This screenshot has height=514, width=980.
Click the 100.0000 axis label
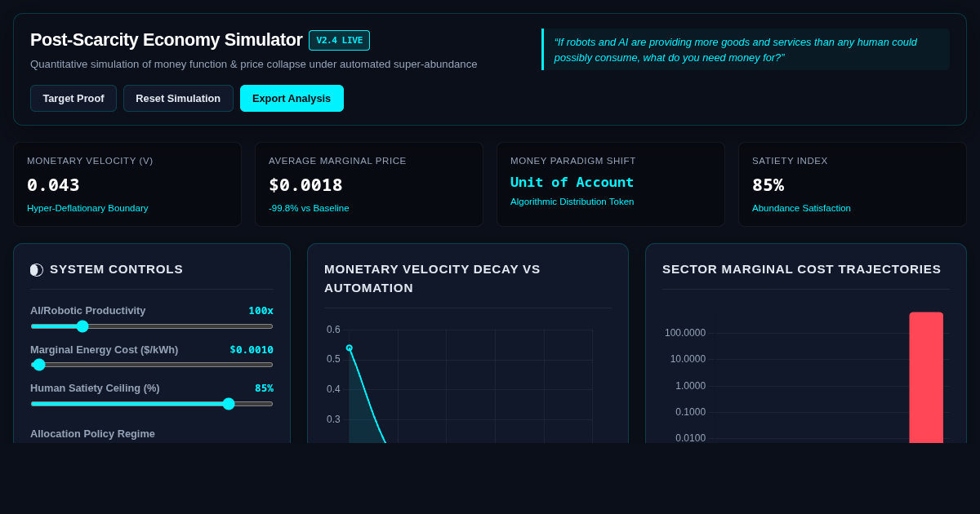685,333
